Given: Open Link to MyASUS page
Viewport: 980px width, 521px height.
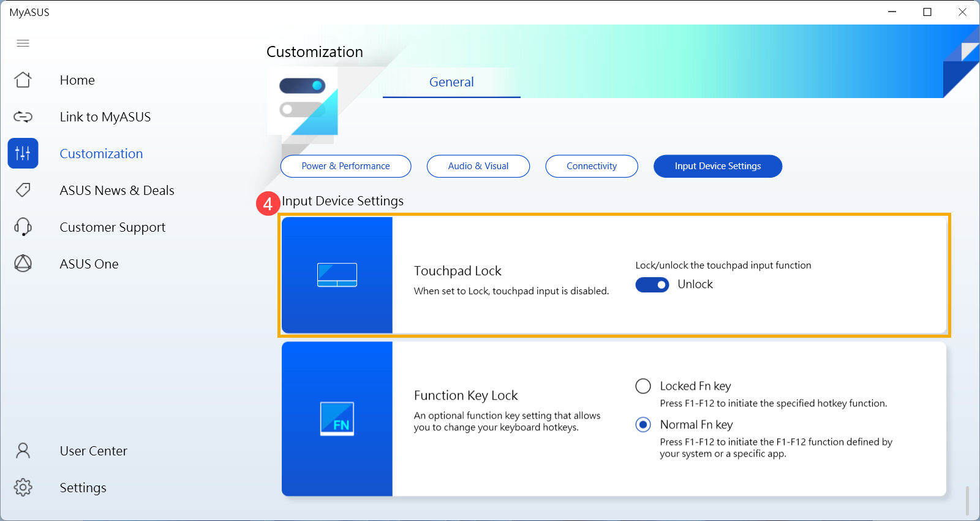Looking at the screenshot, I should pyautogui.click(x=105, y=117).
